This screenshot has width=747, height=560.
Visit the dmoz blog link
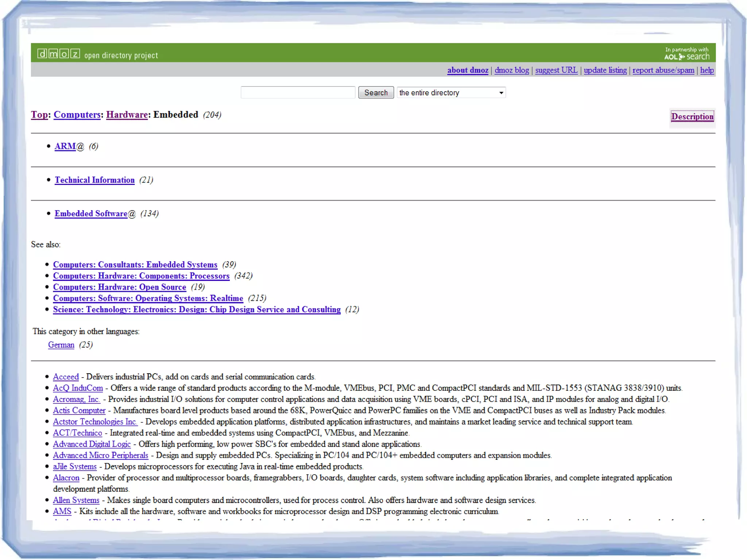coord(511,70)
